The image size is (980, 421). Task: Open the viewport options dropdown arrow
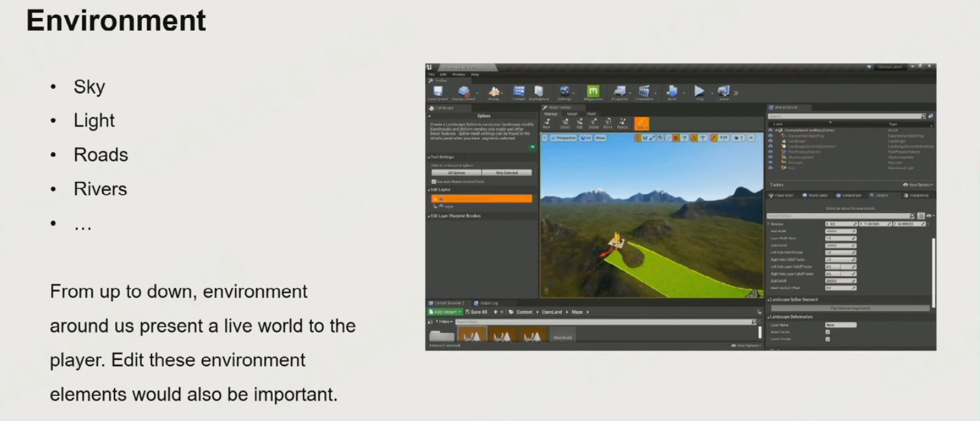pos(545,138)
